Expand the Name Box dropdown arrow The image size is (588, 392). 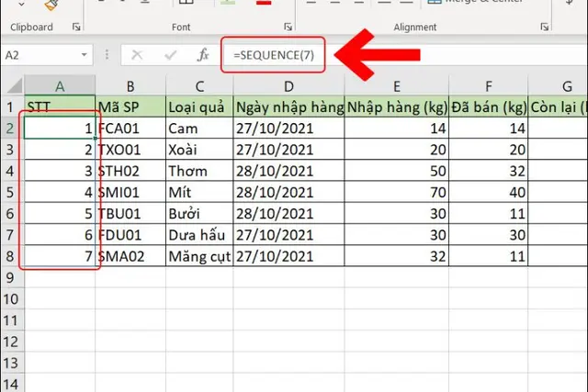pos(84,55)
